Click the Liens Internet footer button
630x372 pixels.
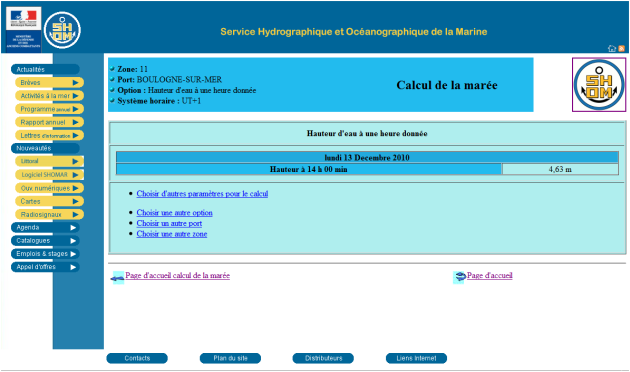pyautogui.click(x=416, y=358)
